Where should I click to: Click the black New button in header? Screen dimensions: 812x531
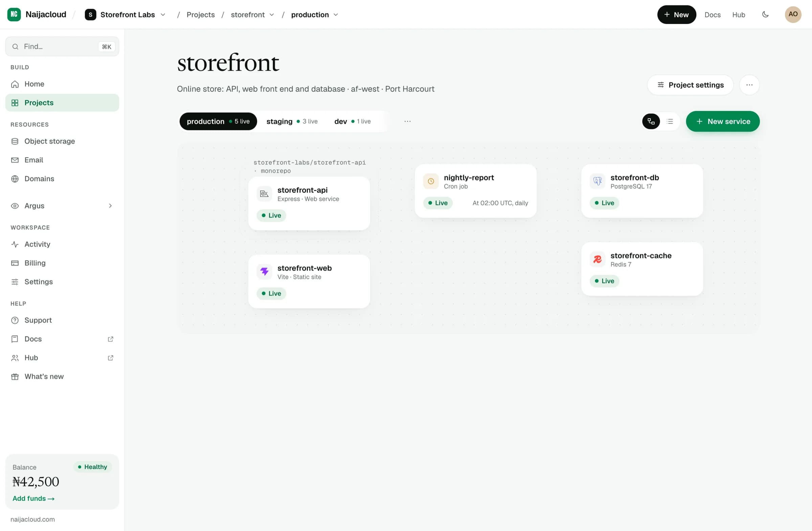click(x=676, y=15)
